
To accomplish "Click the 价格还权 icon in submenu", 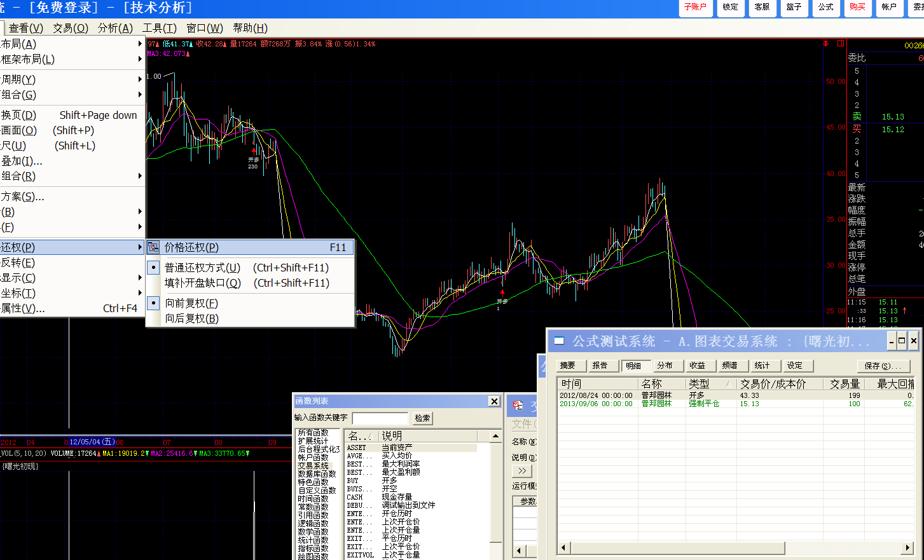I will click(153, 247).
